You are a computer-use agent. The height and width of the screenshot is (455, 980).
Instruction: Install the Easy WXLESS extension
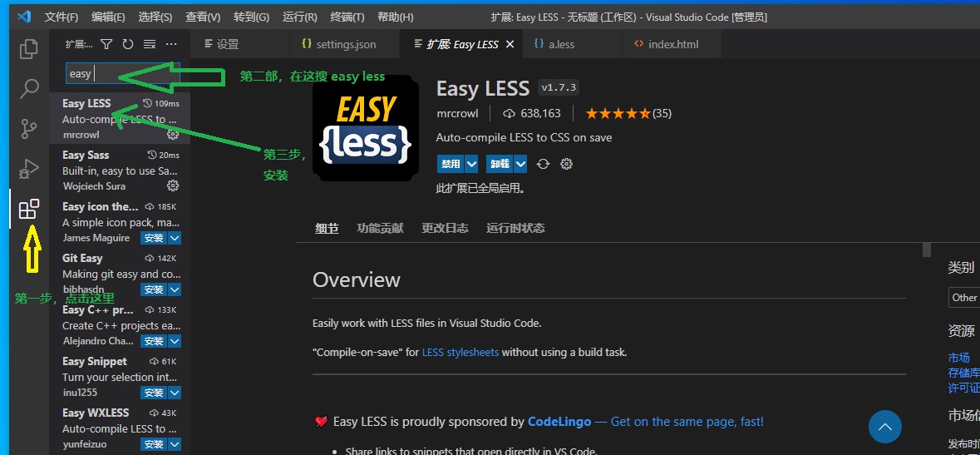154,444
